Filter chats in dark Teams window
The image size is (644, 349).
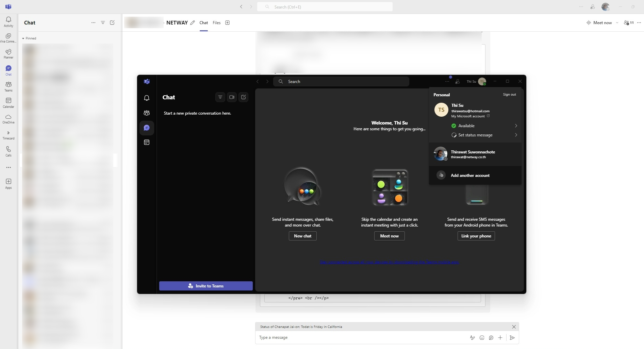(x=220, y=97)
